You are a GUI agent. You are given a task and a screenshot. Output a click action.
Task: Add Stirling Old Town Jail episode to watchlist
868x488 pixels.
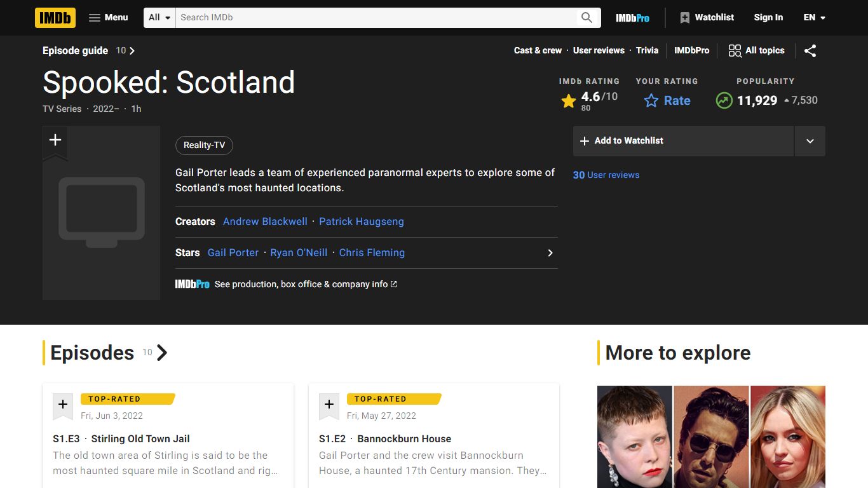[63, 405]
